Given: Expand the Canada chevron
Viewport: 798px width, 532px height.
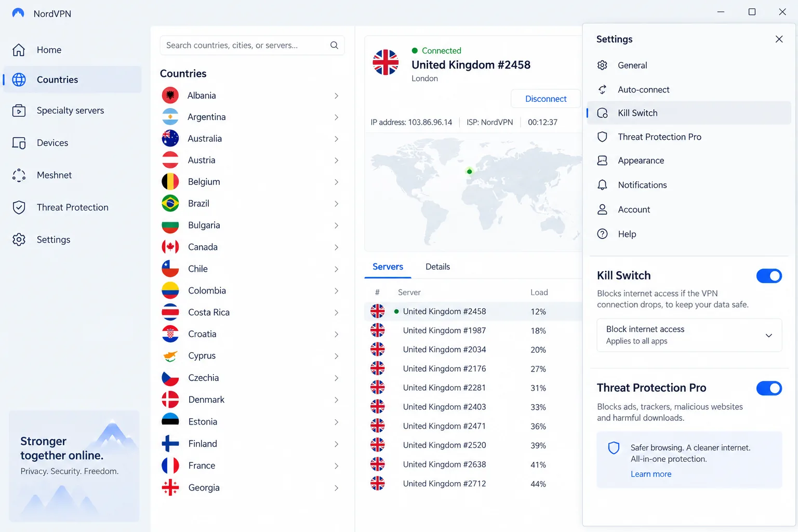Looking at the screenshot, I should pos(337,247).
